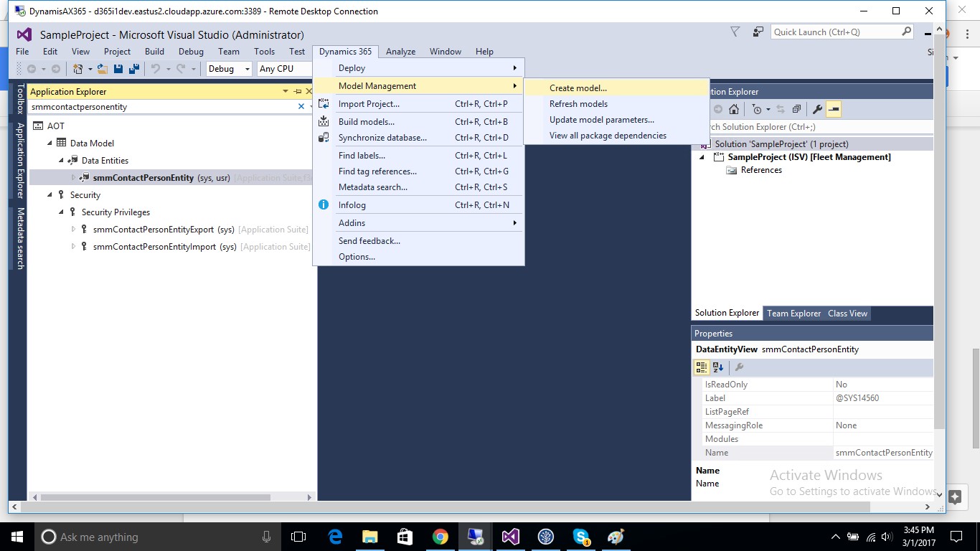
Task: Click Options... in Dynamics 365 menu
Action: tap(418, 257)
